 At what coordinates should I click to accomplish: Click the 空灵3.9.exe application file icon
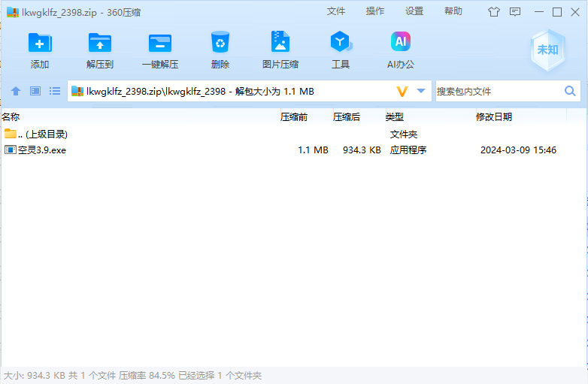click(x=10, y=150)
